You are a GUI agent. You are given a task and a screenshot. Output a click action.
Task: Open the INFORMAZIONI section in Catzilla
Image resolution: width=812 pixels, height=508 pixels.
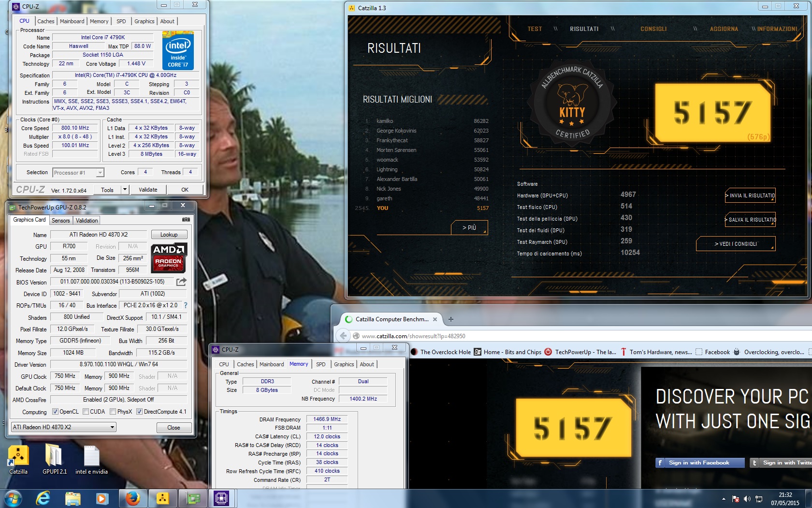click(x=777, y=29)
